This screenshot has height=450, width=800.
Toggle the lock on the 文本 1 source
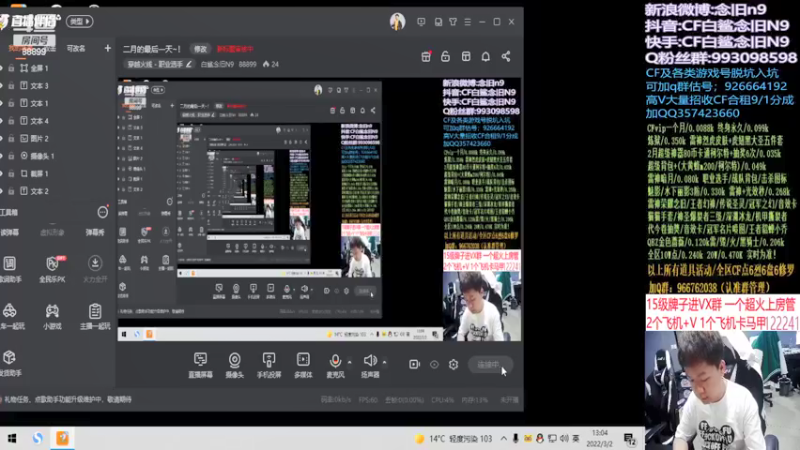pyautogui.click(x=11, y=104)
